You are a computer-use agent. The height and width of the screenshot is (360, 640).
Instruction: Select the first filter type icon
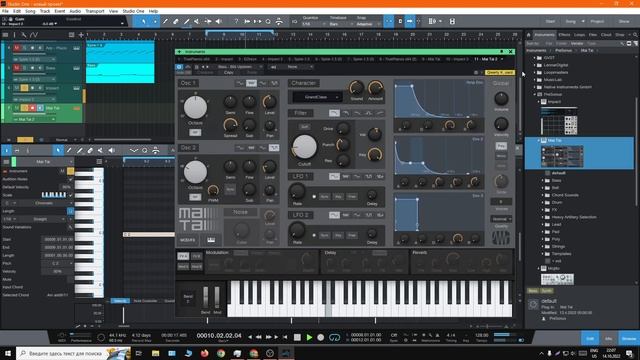pyautogui.click(x=334, y=113)
